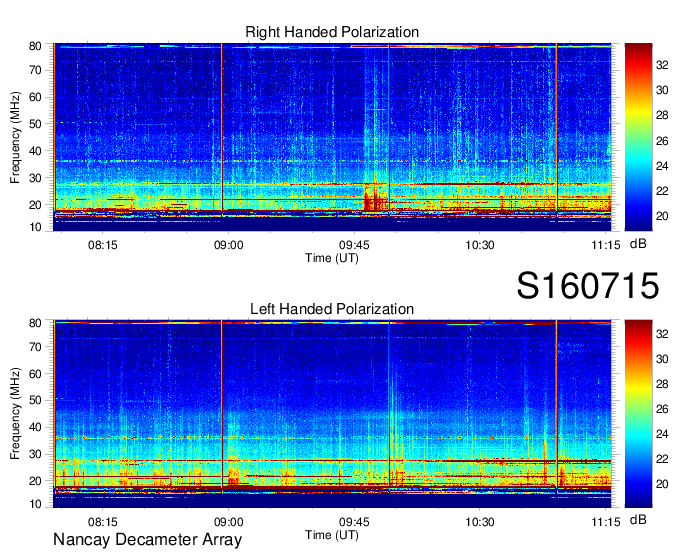
Task: Click the "Frequency (MHz)" label of bottom plot
Action: (x=15, y=414)
